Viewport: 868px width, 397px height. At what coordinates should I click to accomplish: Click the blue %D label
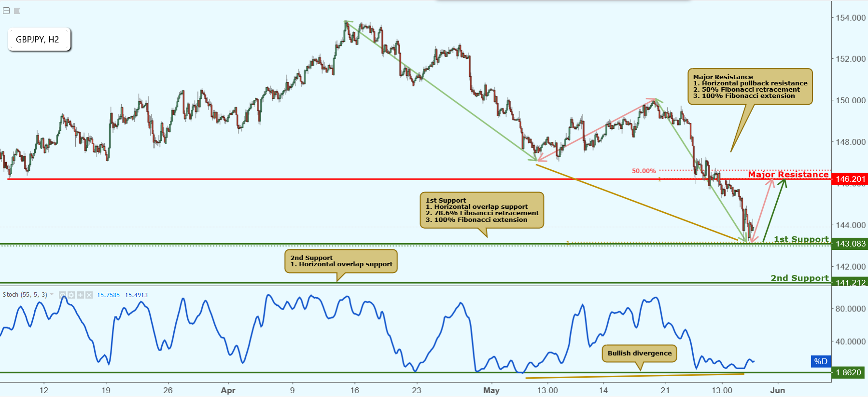click(x=820, y=361)
